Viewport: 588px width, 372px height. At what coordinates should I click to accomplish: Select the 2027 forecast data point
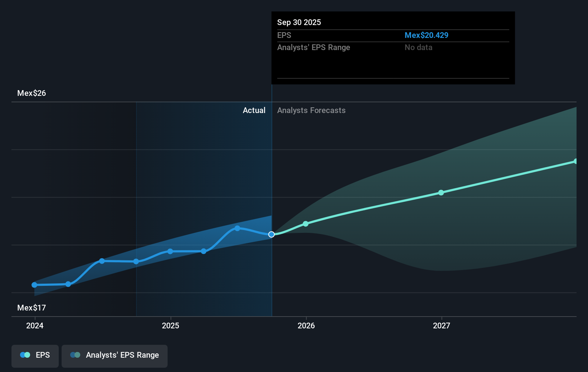coord(441,193)
